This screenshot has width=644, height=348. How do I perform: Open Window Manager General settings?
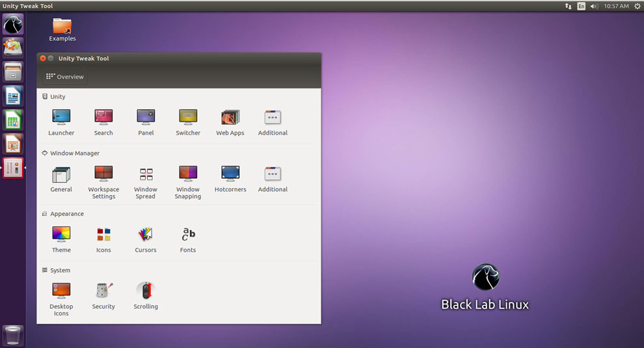coord(61,179)
